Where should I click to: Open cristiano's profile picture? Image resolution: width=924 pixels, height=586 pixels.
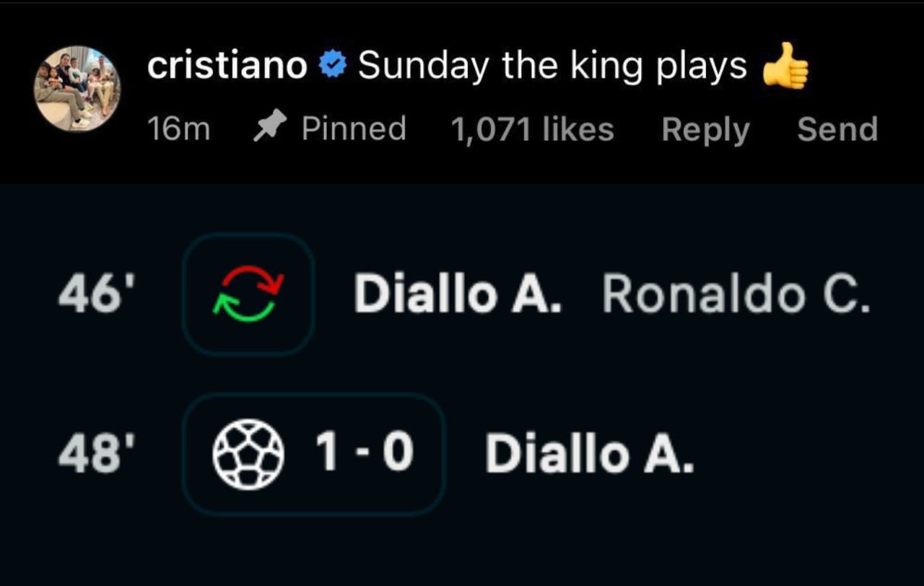tap(77, 88)
